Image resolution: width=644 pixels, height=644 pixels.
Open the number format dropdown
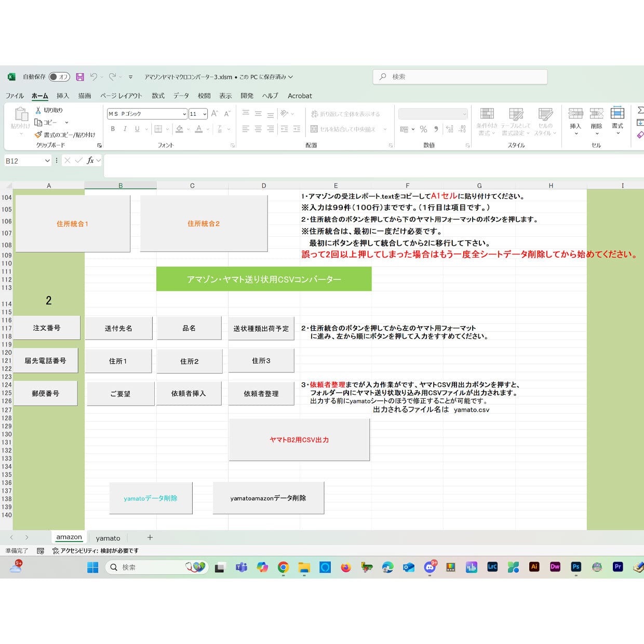click(464, 114)
